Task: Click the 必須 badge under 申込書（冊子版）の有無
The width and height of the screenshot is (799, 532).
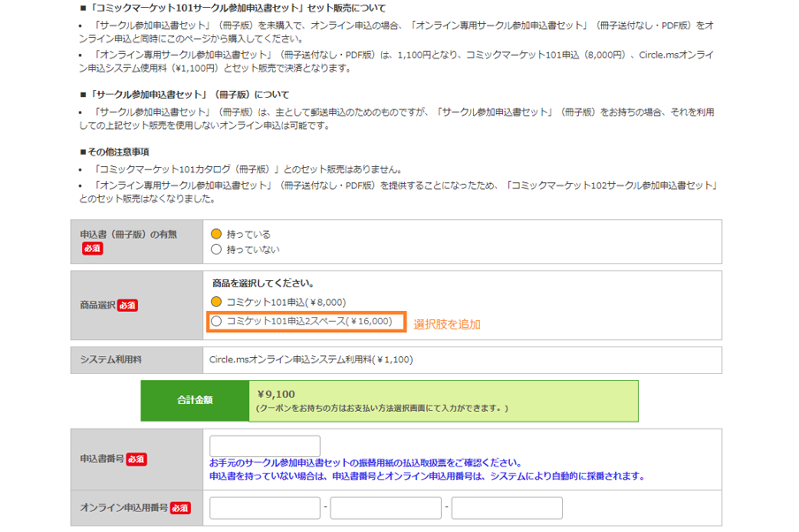Action: pos(93,248)
